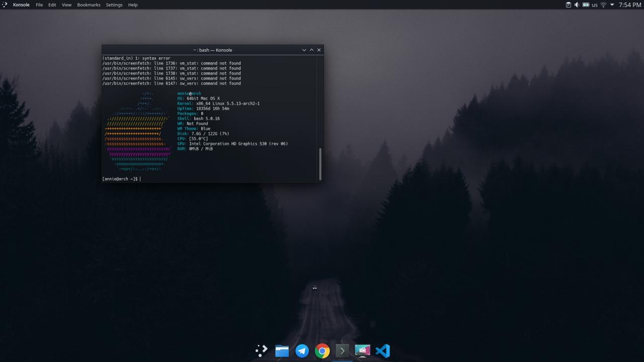Click the 'Packages: 0' line
This screenshot has width=644, height=362.
pos(191,114)
